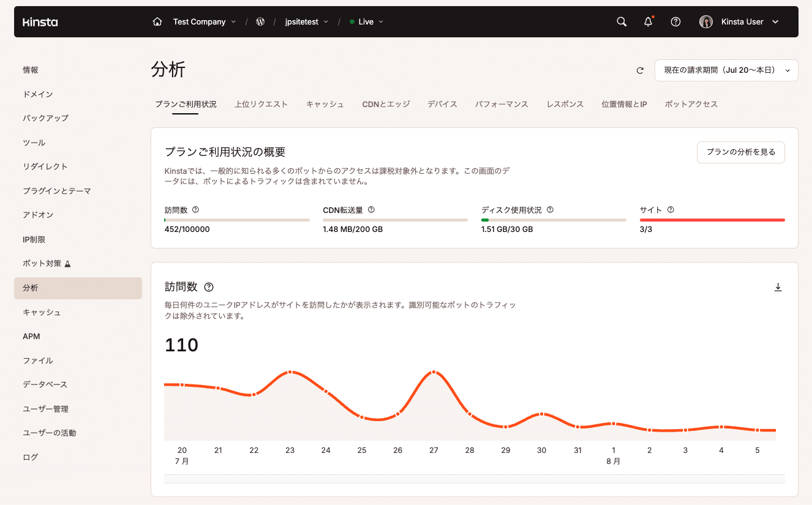Click 1.51 GB/30 GB value

(x=507, y=230)
